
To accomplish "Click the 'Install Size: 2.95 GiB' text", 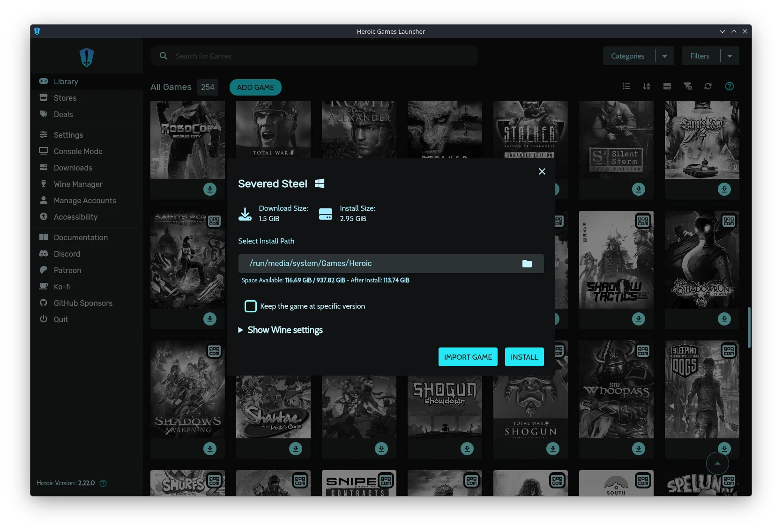I will (357, 214).
